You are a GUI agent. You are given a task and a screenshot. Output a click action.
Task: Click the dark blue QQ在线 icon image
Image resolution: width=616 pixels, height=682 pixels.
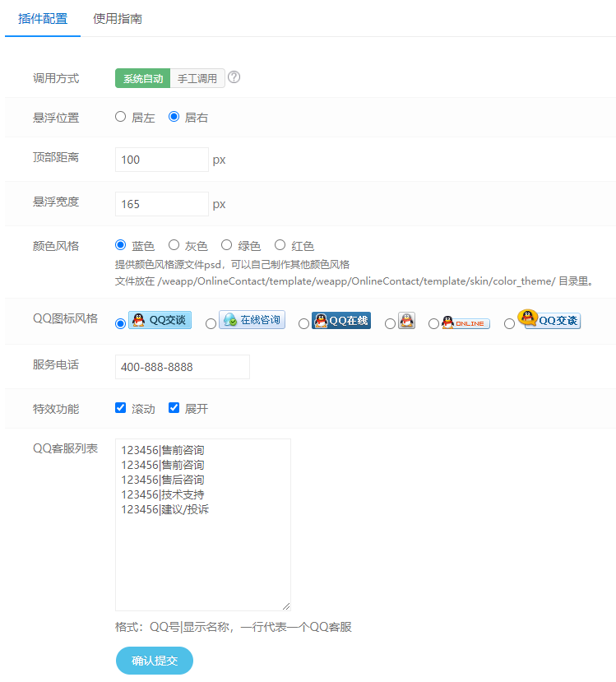[x=341, y=321]
